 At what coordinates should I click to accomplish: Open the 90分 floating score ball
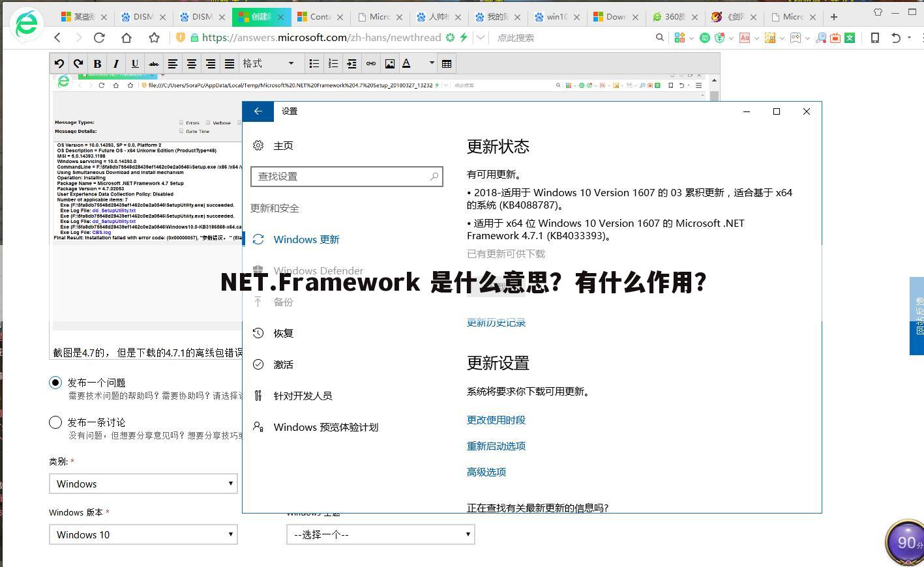(x=907, y=542)
